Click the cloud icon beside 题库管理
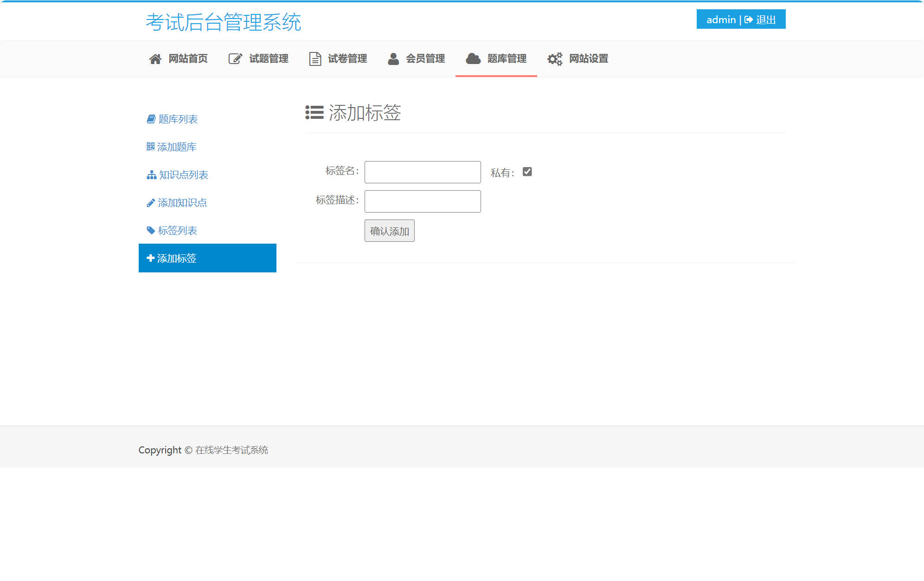This screenshot has width=924, height=581. (473, 58)
